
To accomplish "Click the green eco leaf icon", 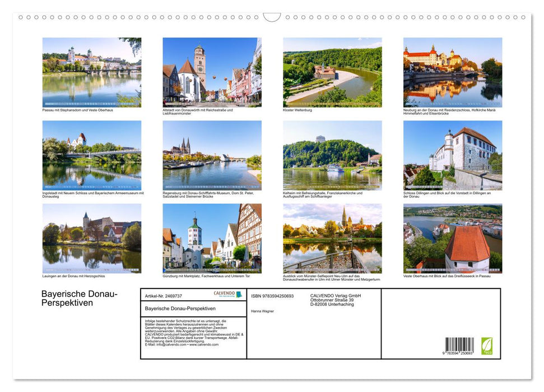I will [x=486, y=346].
